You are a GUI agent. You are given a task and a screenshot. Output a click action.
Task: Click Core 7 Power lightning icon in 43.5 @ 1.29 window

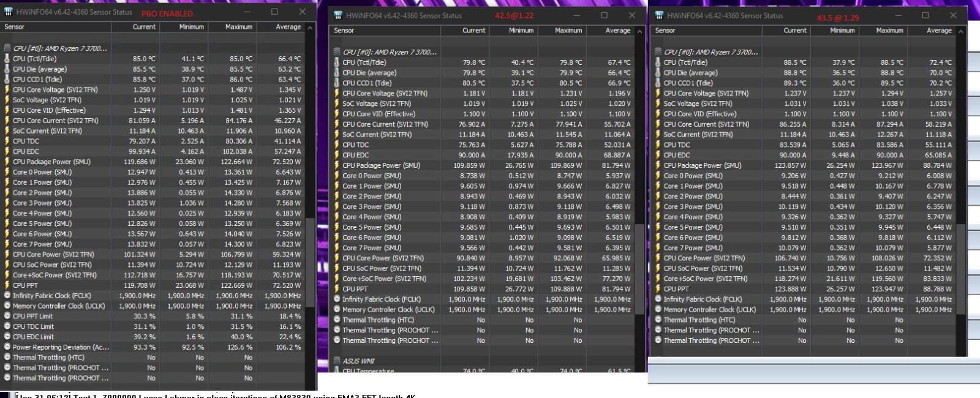658,247
